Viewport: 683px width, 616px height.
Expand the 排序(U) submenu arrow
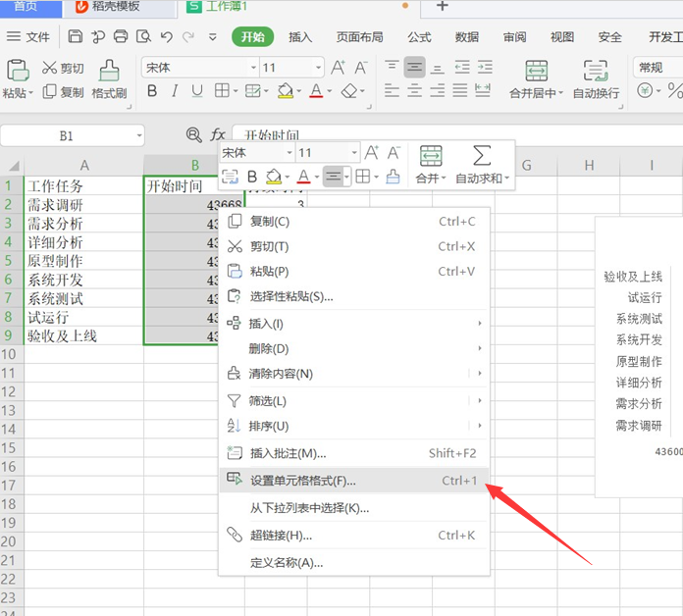pyautogui.click(x=480, y=426)
